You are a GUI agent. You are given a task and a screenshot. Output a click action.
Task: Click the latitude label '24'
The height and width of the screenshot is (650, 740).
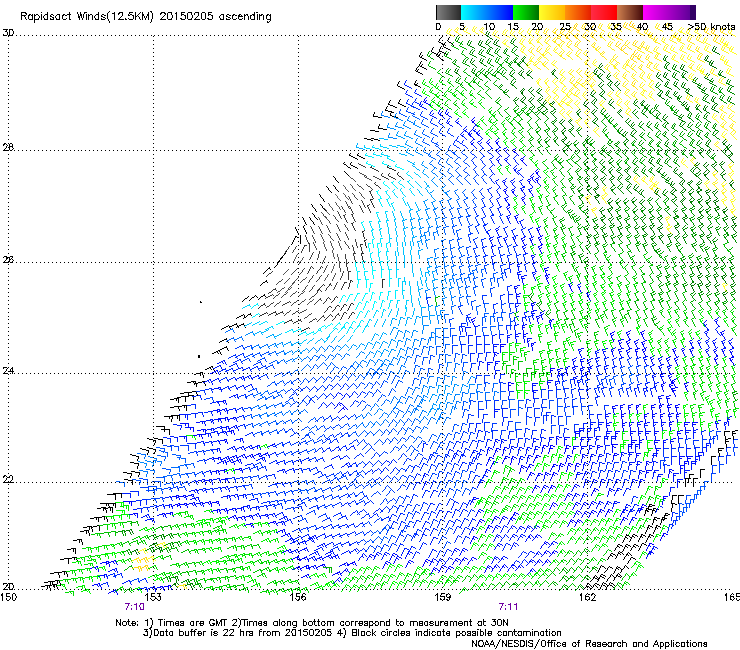coord(8,371)
